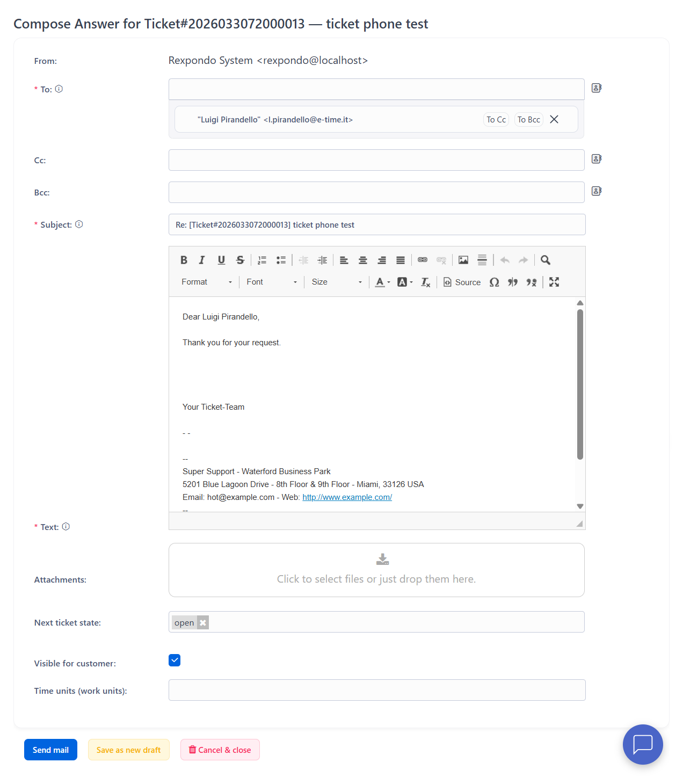Insert a bulleted list
Screen dimensions: 683x784
point(281,260)
